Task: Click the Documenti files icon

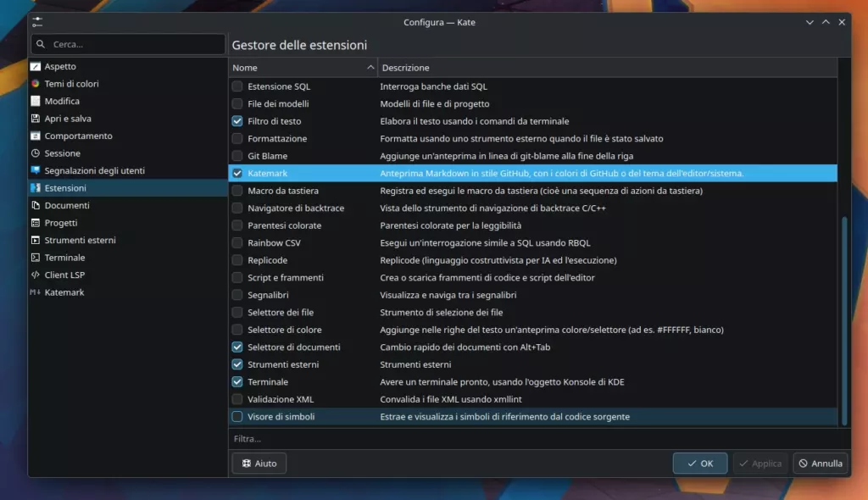Action: pos(36,205)
